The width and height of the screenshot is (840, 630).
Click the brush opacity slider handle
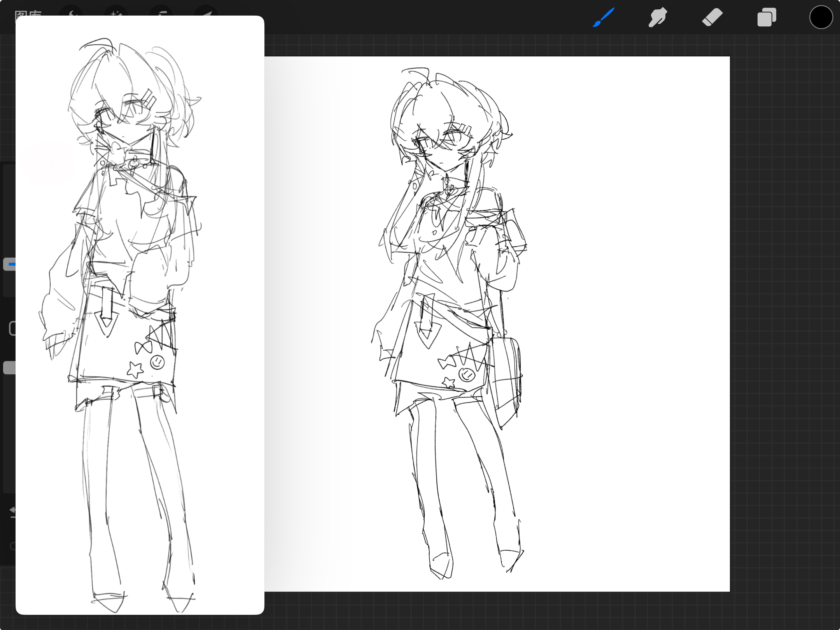pos(9,368)
